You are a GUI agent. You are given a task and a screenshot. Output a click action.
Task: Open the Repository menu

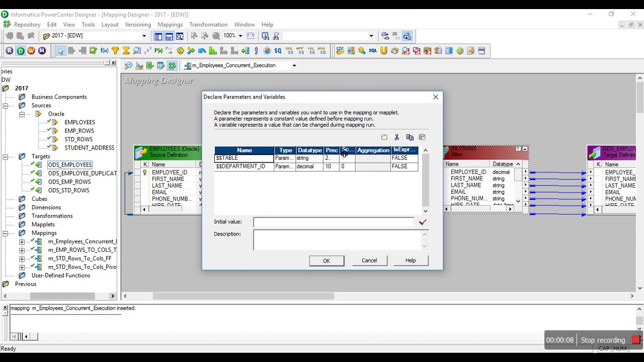27,25
